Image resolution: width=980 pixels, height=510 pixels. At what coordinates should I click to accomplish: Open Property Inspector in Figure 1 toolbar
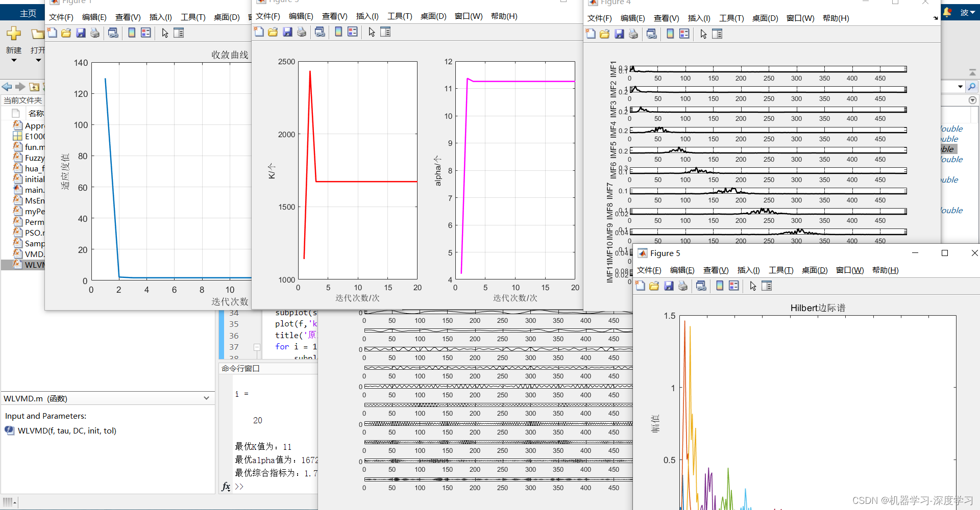179,33
